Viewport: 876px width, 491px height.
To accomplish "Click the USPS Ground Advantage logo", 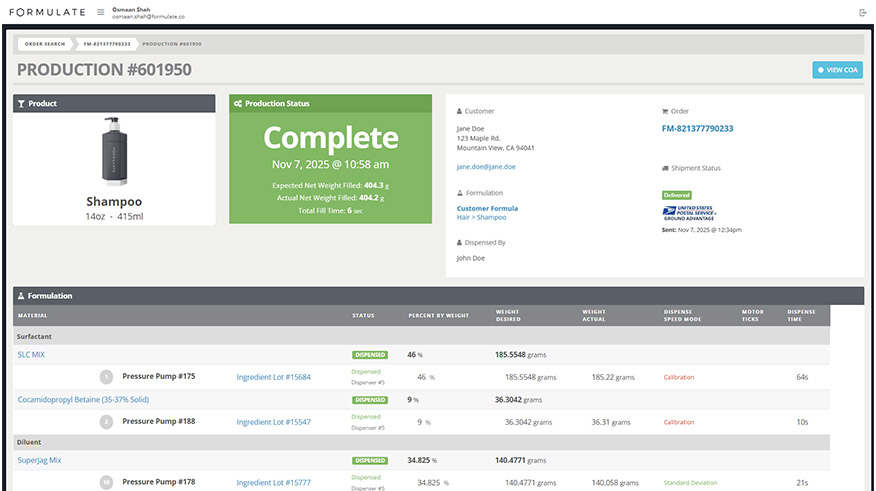I will pos(690,212).
